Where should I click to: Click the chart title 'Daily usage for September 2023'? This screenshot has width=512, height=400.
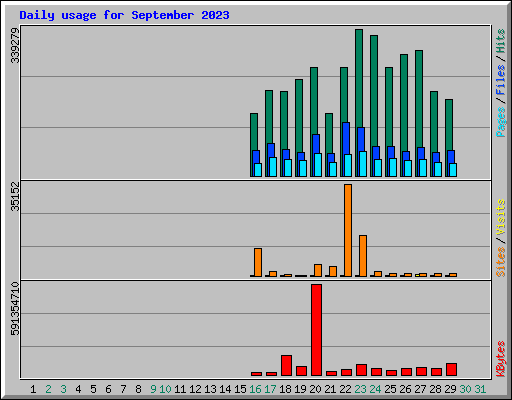[124, 15]
